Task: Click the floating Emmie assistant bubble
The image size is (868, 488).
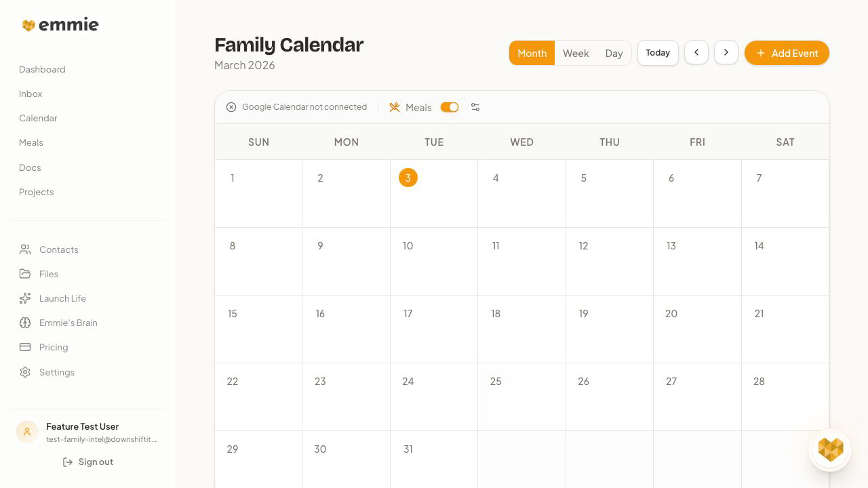Action: point(830,449)
